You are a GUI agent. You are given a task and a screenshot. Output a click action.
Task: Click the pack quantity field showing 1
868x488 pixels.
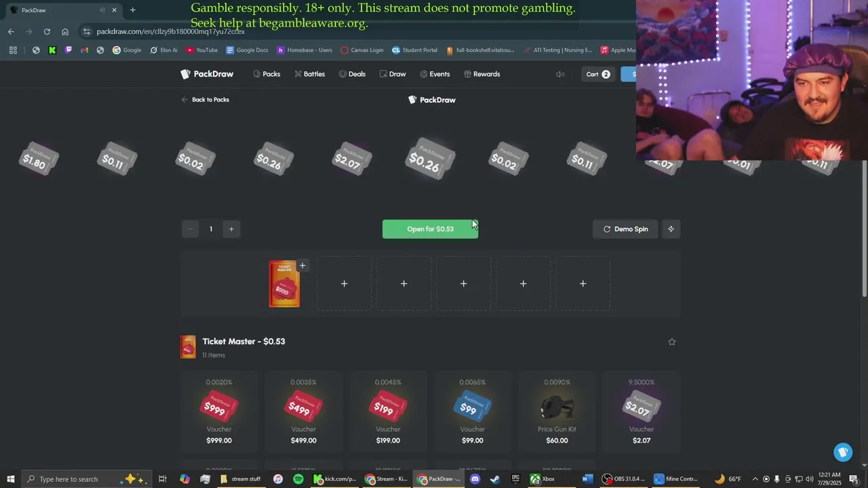click(211, 229)
